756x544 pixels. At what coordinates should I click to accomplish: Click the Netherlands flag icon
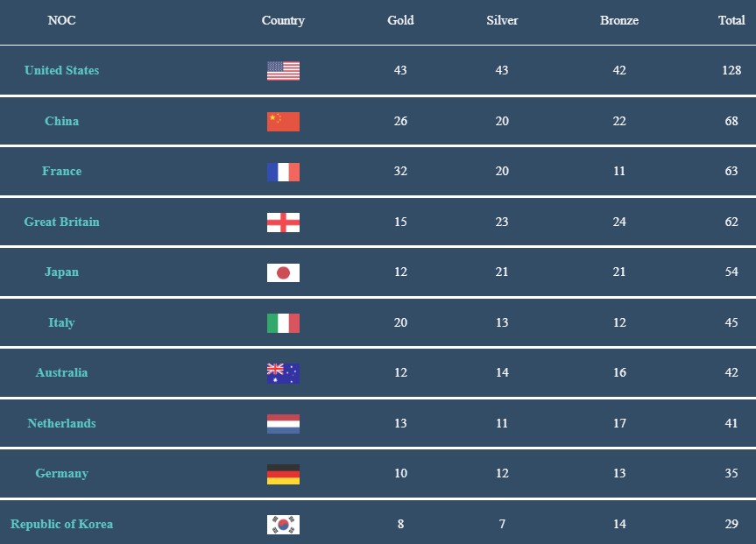pyautogui.click(x=283, y=424)
